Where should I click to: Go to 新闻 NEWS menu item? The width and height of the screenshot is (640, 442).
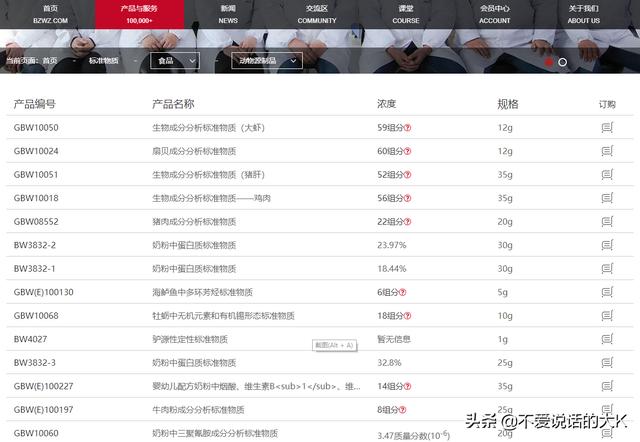pos(228,14)
